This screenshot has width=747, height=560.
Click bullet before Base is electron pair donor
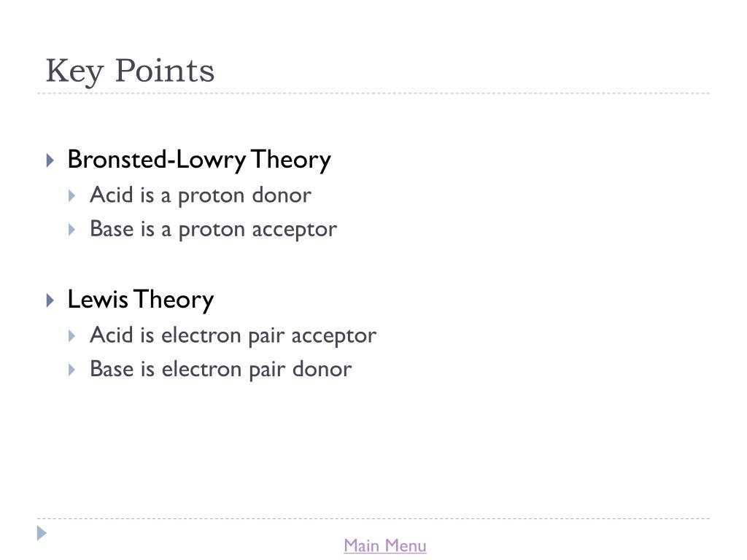coord(72,370)
